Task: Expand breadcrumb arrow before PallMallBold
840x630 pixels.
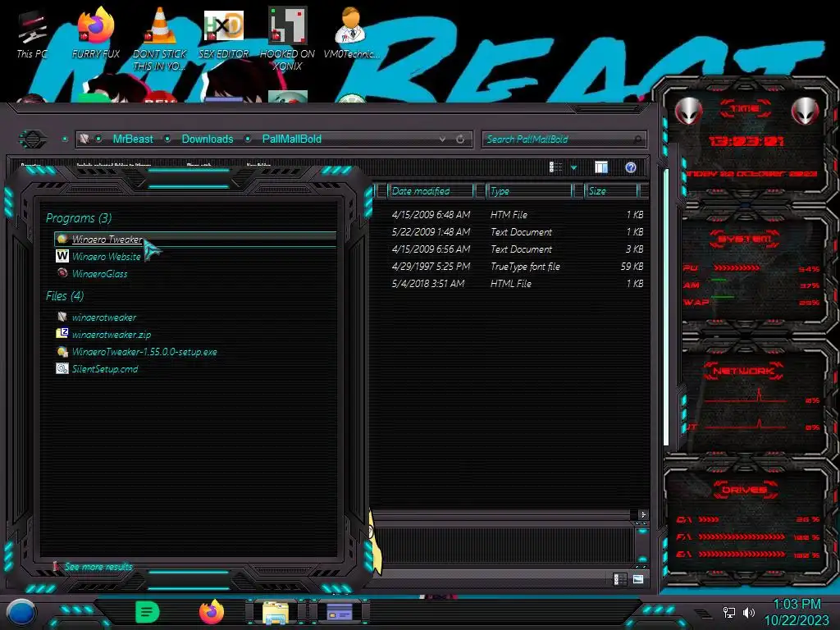Action: [x=248, y=139]
